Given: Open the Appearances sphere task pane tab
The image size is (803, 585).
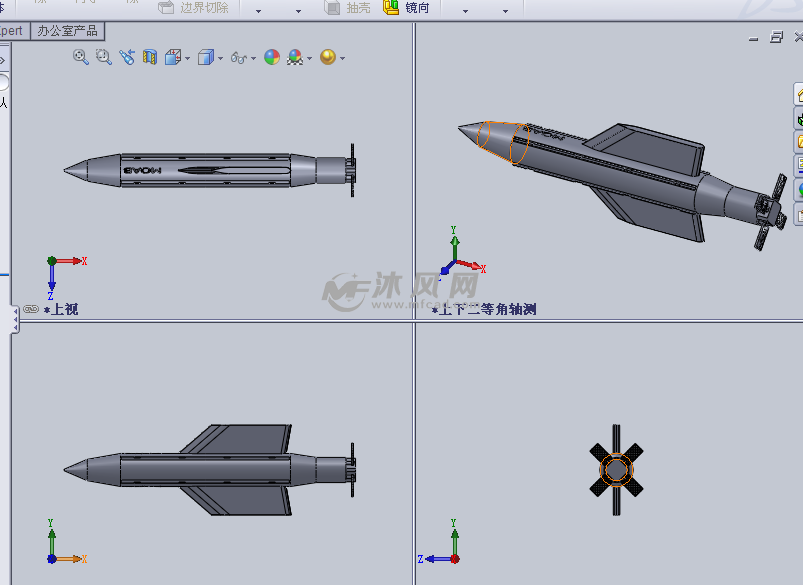Looking at the screenshot, I should (x=798, y=190).
